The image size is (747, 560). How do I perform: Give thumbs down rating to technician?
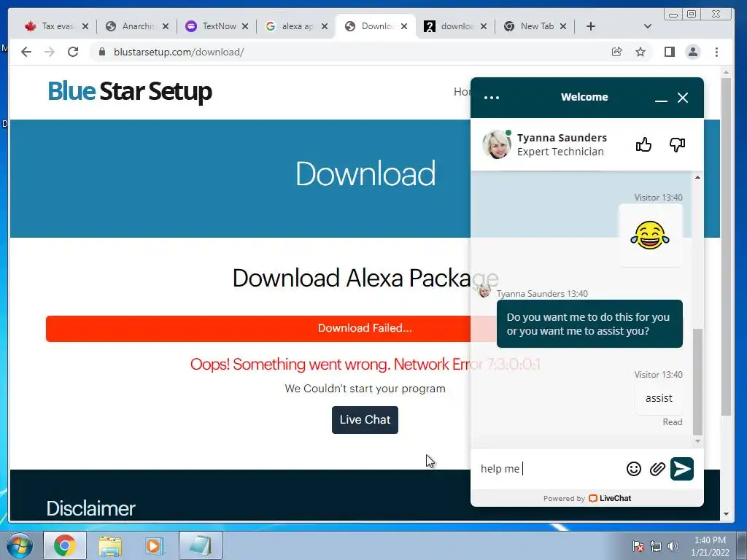point(677,144)
